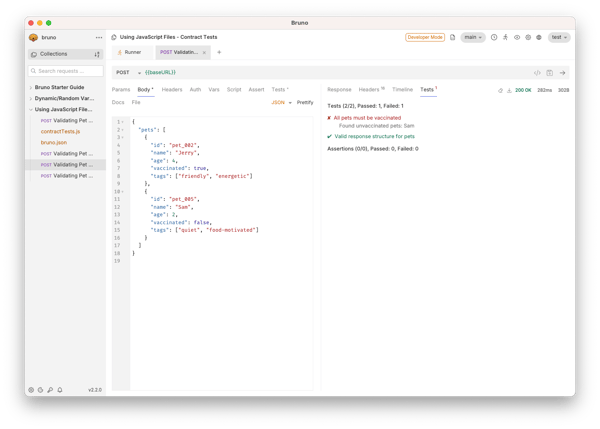Click the Collections header button
Screen dimensions: 600x429
(65, 54)
